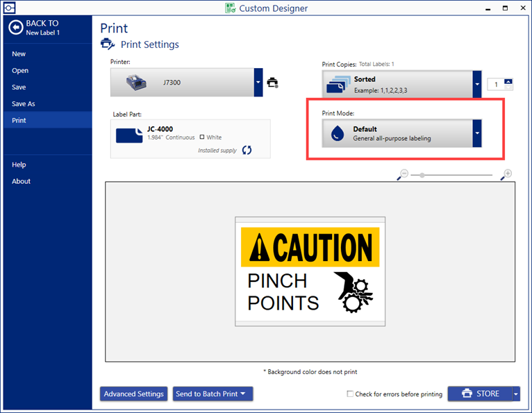Image resolution: width=532 pixels, height=413 pixels.
Task: Click the JC-4000 label part icon
Action: (x=130, y=134)
